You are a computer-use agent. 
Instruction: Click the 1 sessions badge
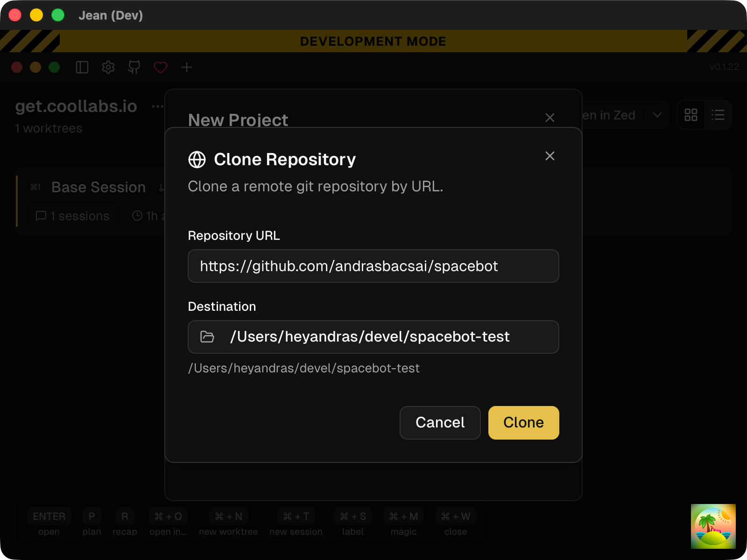(73, 216)
